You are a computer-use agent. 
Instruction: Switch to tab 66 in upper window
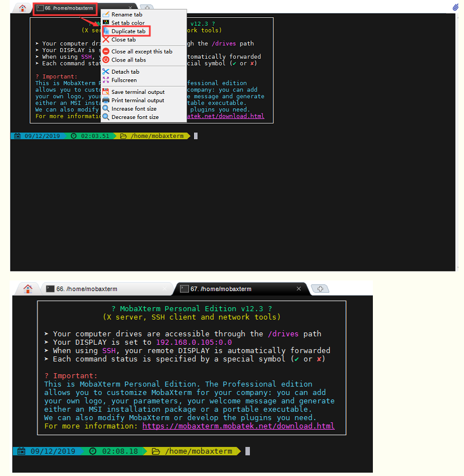click(x=69, y=8)
